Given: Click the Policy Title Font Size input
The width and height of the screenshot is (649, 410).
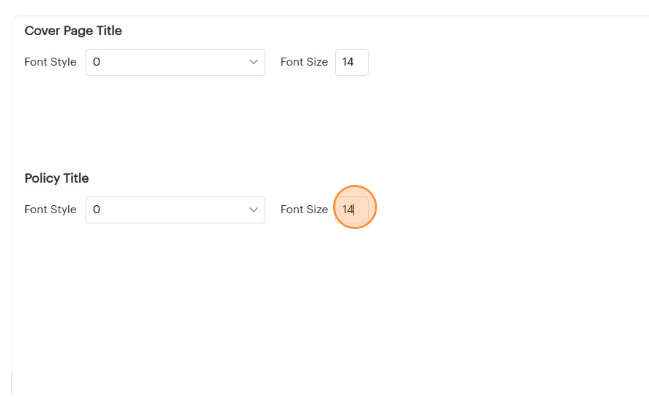Looking at the screenshot, I should [353, 209].
